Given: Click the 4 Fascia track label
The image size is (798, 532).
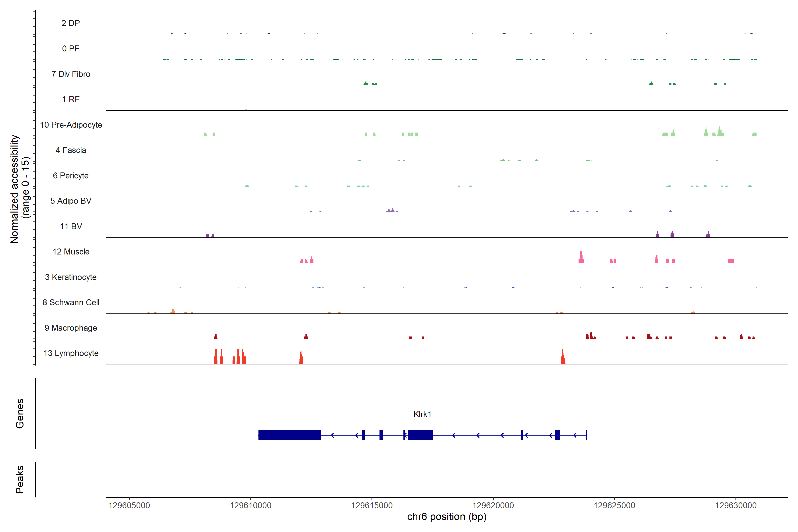Looking at the screenshot, I should point(71,150).
